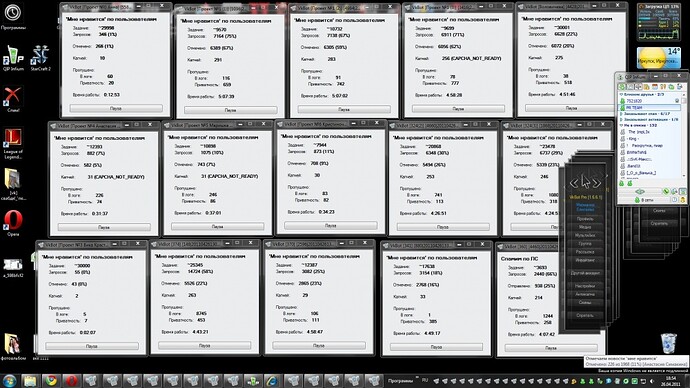Open the фотоальбом folder on the desktop
The image size is (690, 388).
[13, 346]
